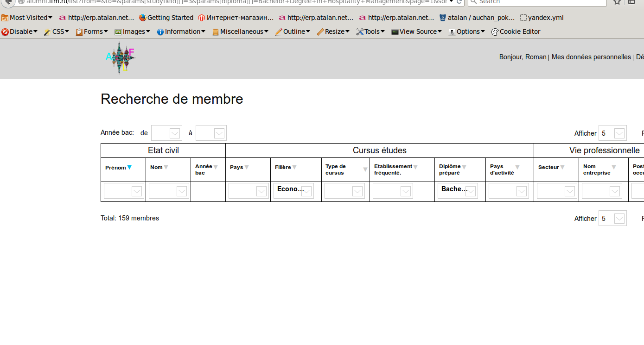Image resolution: width=644 pixels, height=345 pixels.
Task: Open Diplôme filter showing Bache...
Action: (x=458, y=191)
